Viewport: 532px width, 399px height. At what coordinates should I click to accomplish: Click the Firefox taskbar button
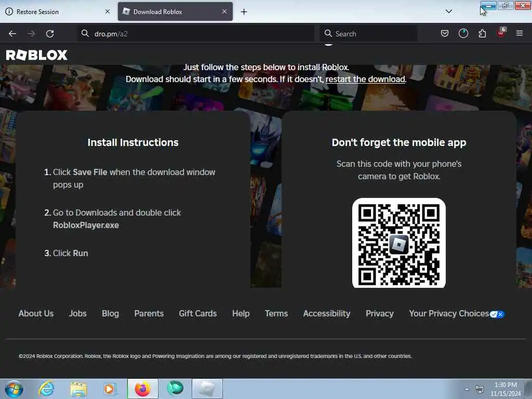(x=143, y=389)
